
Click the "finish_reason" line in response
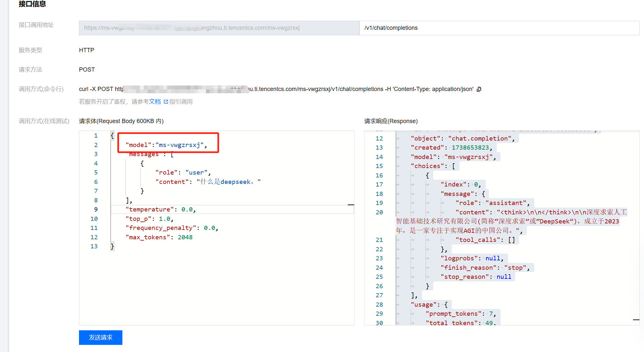(485, 268)
